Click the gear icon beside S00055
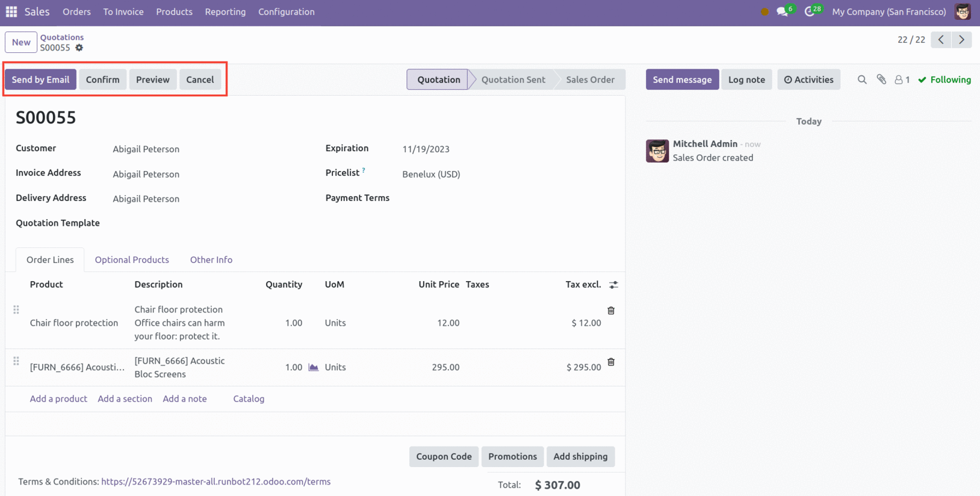This screenshot has height=496, width=980. click(79, 48)
